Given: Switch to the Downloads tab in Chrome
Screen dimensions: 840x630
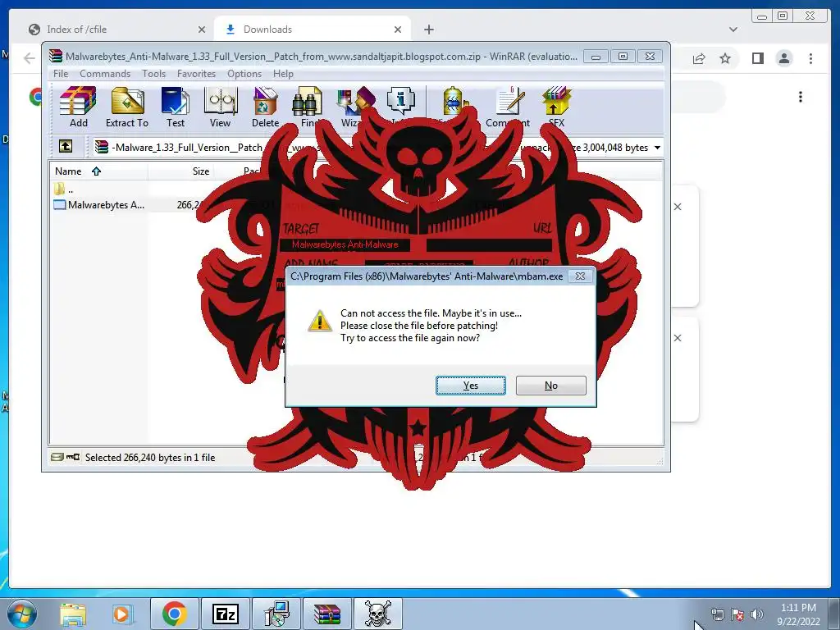Looking at the screenshot, I should tap(312, 30).
